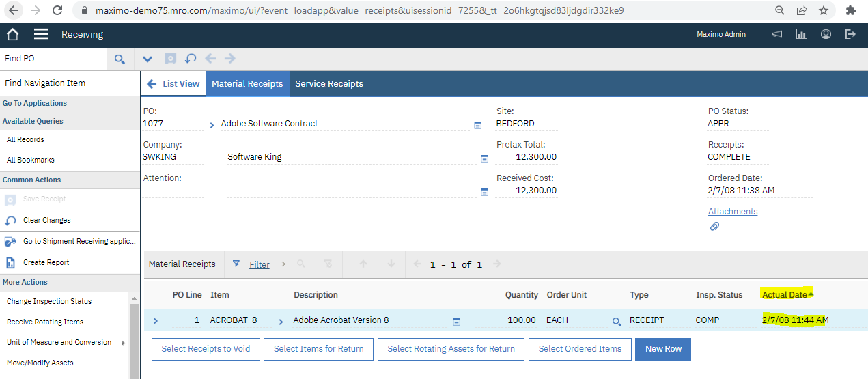Click the New Row button
Screen dimensions: 868x379
(663, 349)
